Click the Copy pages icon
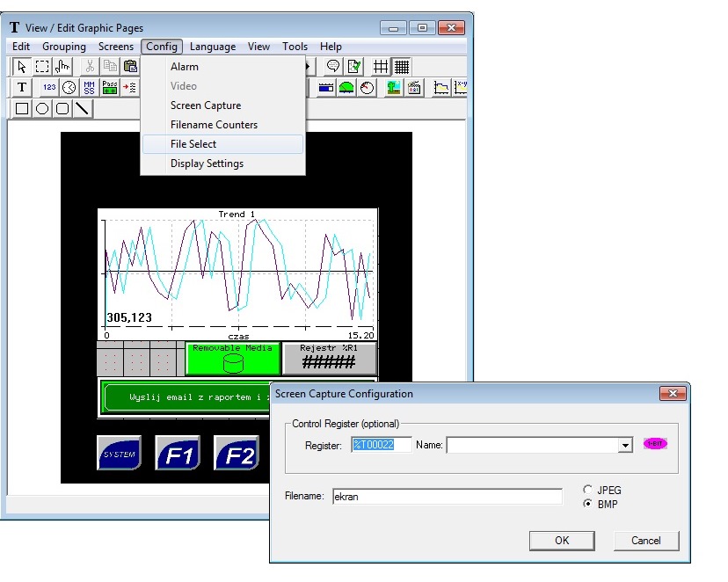Viewport: 728px width, 582px height. tap(111, 67)
